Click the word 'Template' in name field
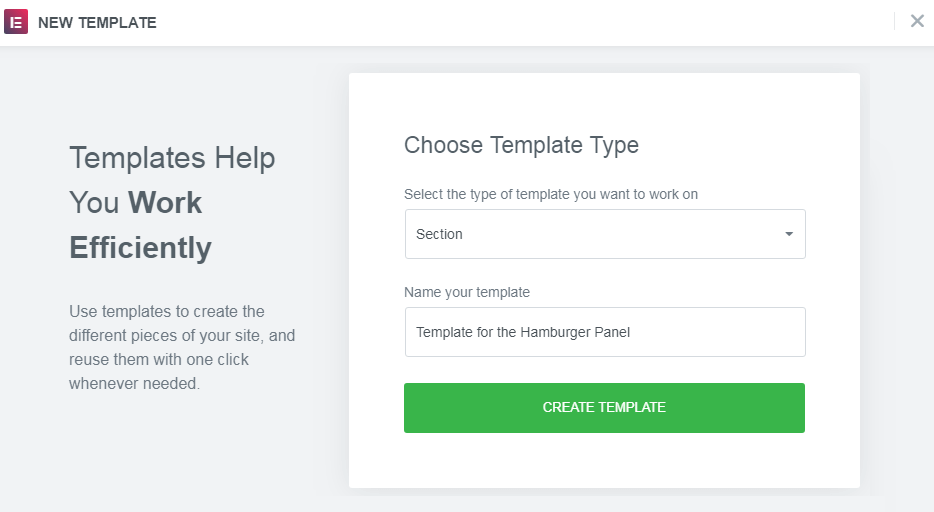The width and height of the screenshot is (934, 512). click(x=444, y=332)
